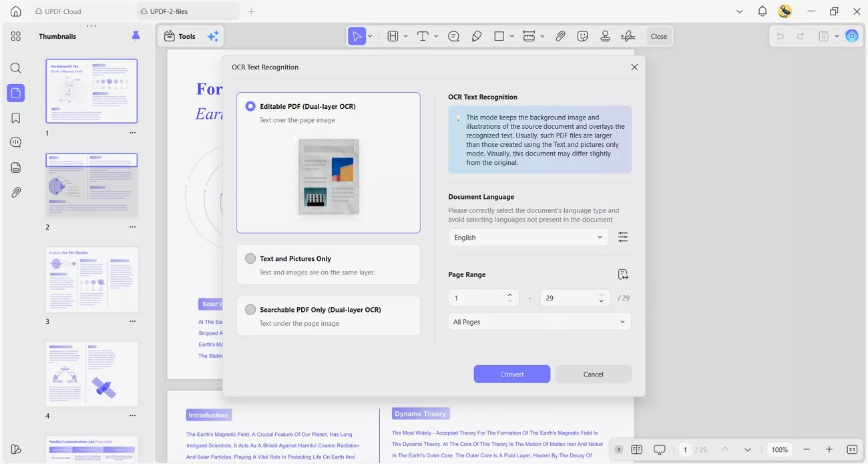Open the thumbnails grid view sidebar icon
Screen dimensions: 868x464
coord(16,37)
